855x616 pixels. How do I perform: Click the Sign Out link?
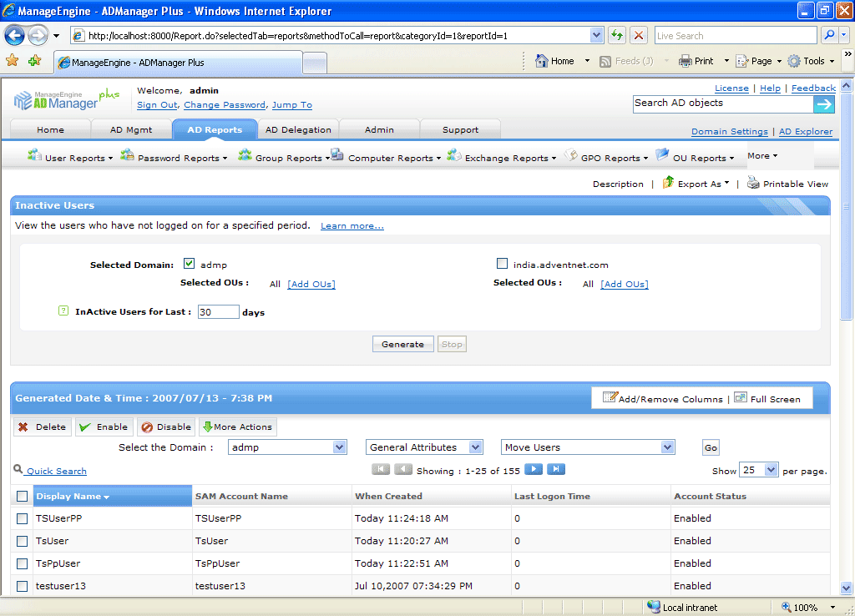(x=157, y=104)
